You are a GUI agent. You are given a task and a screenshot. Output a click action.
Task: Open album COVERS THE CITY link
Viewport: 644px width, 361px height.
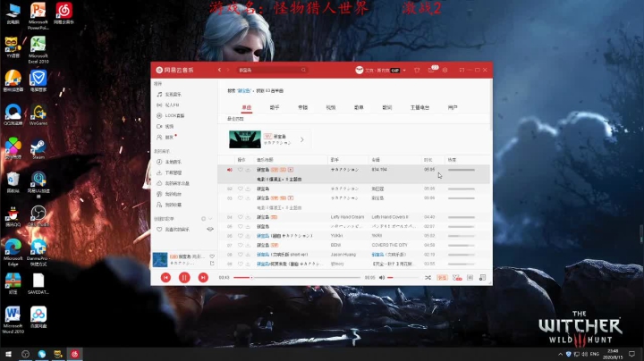pos(389,246)
